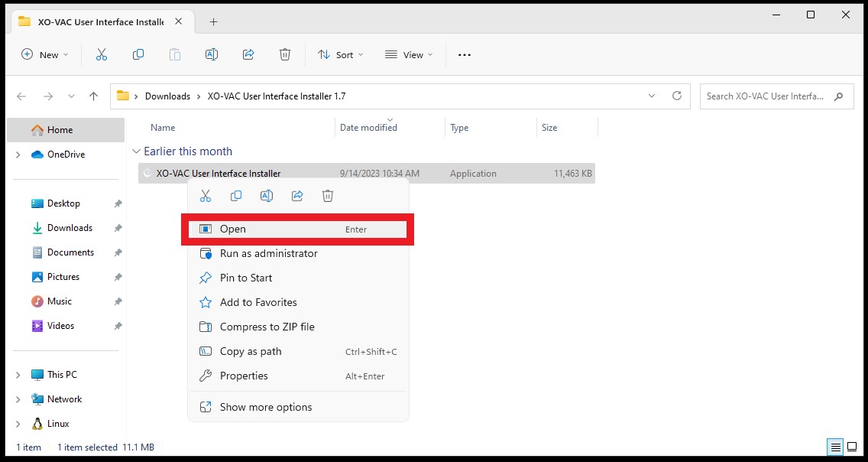The width and height of the screenshot is (868, 462).
Task: Select Open in the context menu
Action: point(298,229)
